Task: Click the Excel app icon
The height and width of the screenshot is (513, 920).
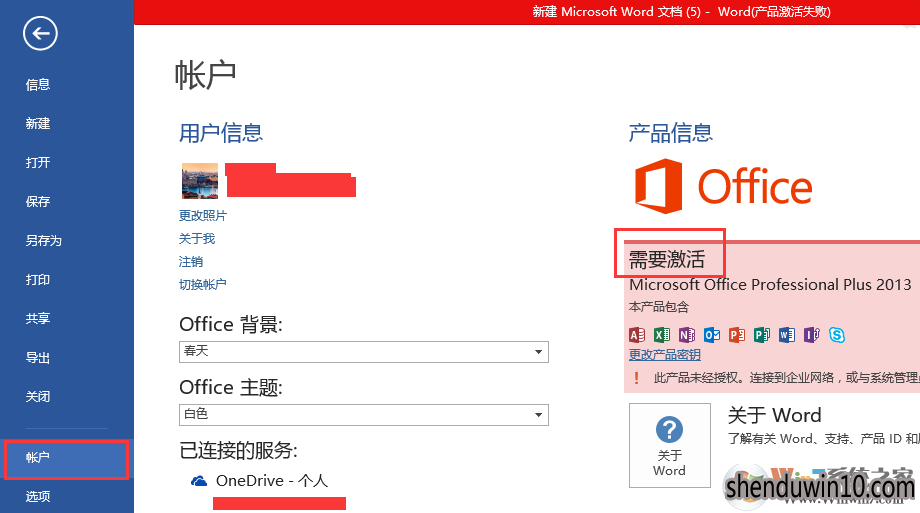Action: click(x=662, y=335)
